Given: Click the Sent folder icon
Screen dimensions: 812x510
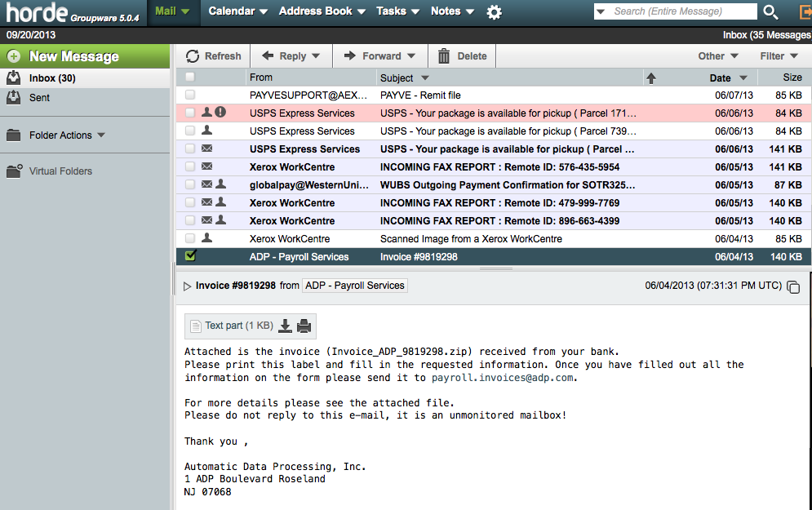Looking at the screenshot, I should pyautogui.click(x=13, y=97).
